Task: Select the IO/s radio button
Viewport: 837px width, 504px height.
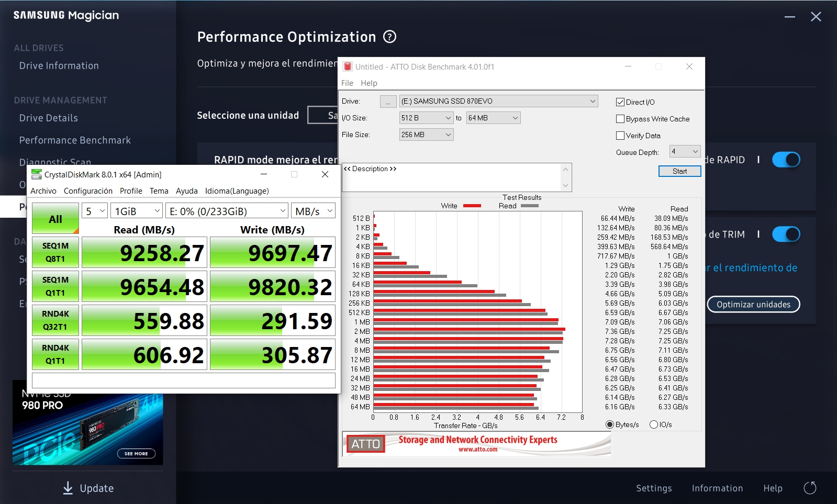Action: [x=653, y=424]
